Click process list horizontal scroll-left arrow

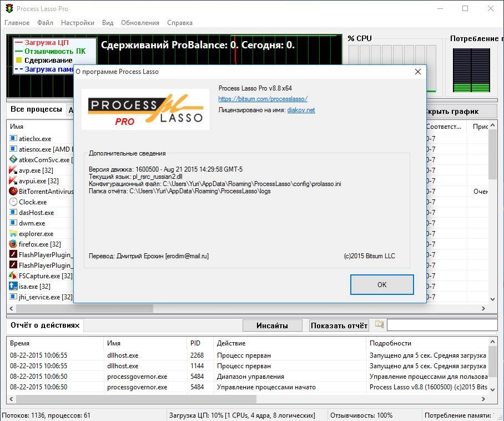click(11, 308)
